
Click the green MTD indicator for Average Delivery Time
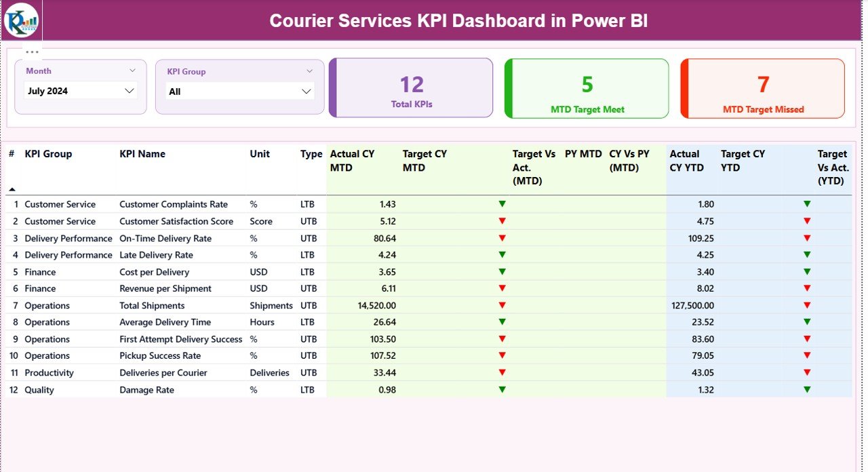tap(502, 322)
